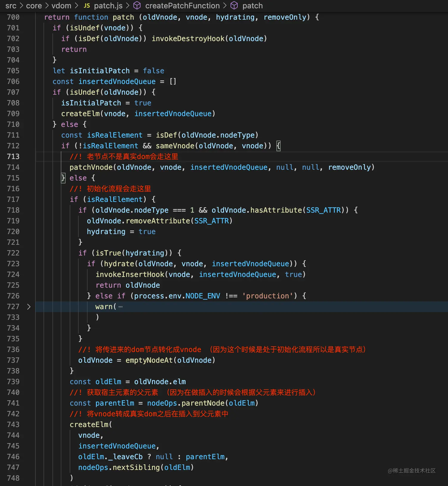Click 'isInitialPatch' declaration on line 705
This screenshot has width=448, height=486.
pos(100,71)
